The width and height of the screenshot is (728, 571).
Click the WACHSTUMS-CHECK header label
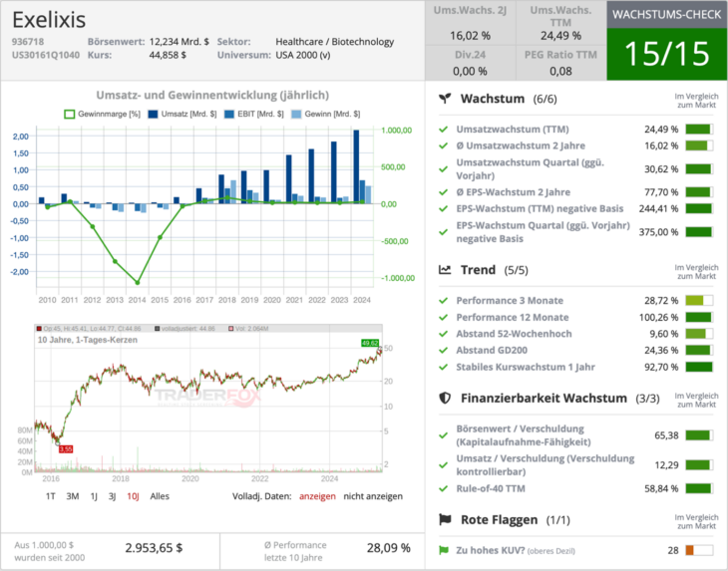click(x=667, y=14)
